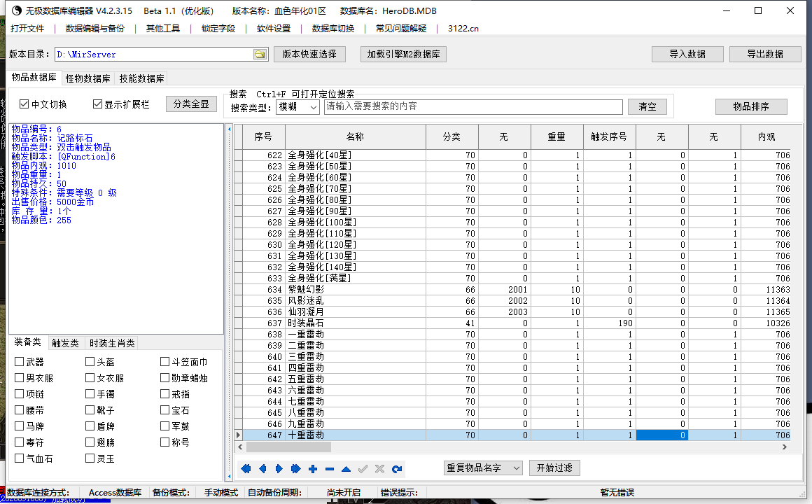Screen dimensions: 812x504
Task: Insert new record plus icon
Action: point(313,469)
